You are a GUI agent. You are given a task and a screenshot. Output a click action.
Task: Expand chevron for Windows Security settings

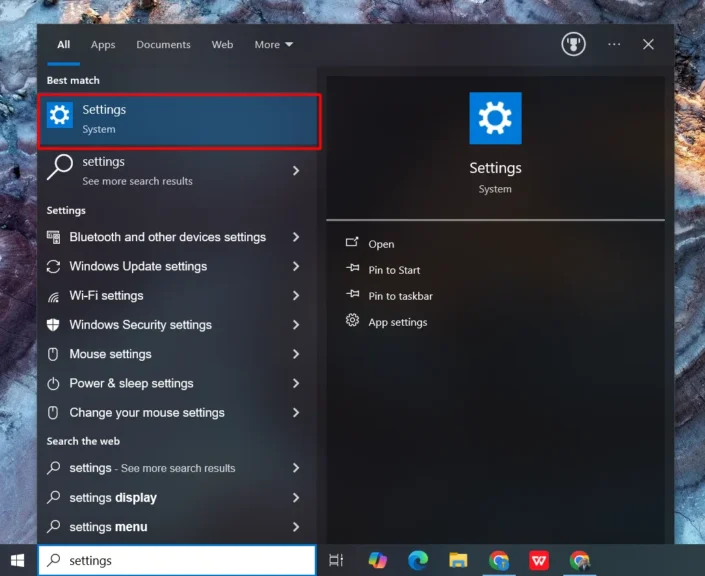click(296, 325)
